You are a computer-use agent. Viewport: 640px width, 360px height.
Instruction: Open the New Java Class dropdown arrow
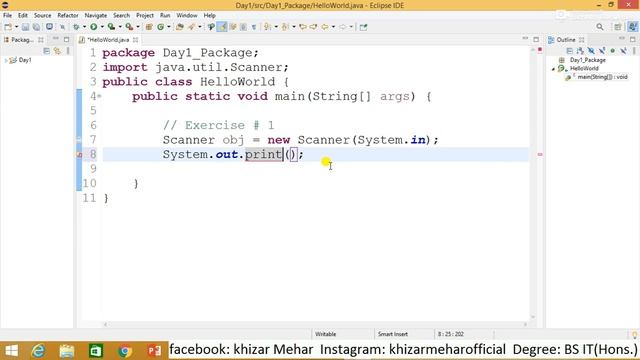click(169, 27)
